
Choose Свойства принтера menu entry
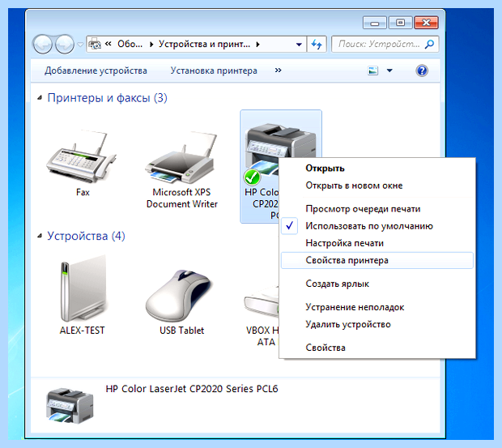pyautogui.click(x=377, y=260)
